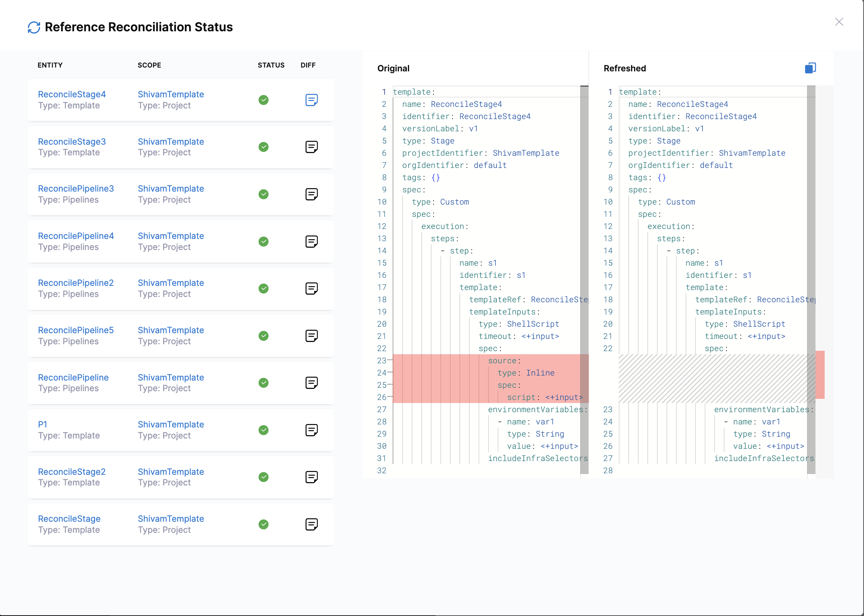
Task: Click the Original editor scrollbar
Action: (x=584, y=229)
